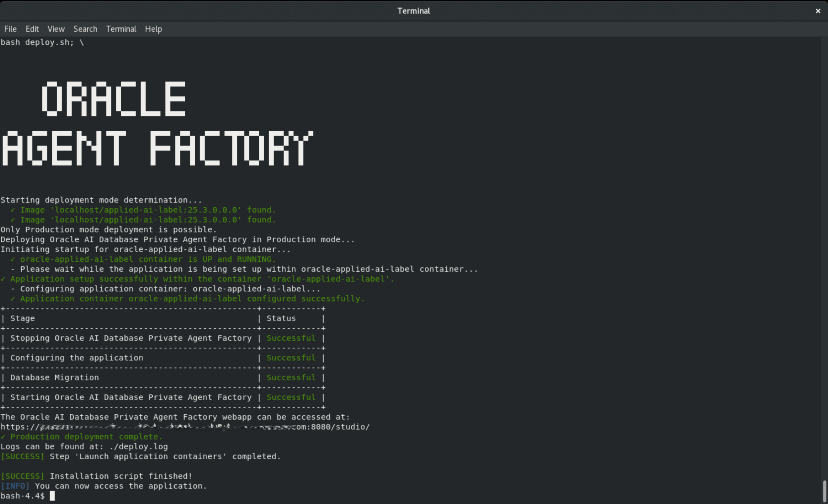Click the Terminal window title text
The image size is (828, 504).
click(413, 11)
